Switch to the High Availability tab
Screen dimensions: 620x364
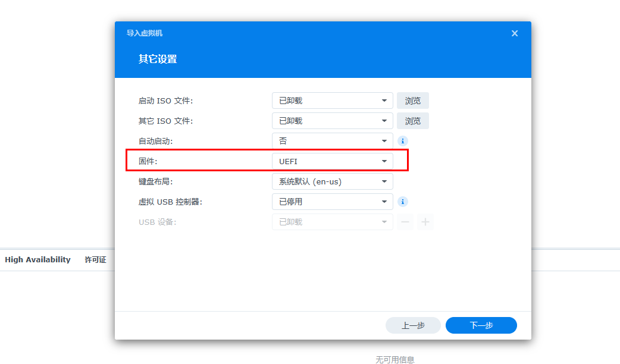click(37, 260)
